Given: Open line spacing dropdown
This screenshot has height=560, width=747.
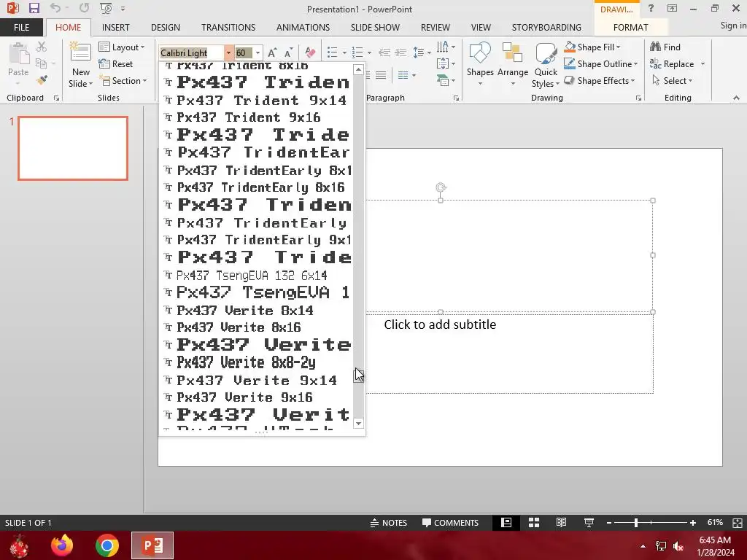Looking at the screenshot, I should pos(422,52).
